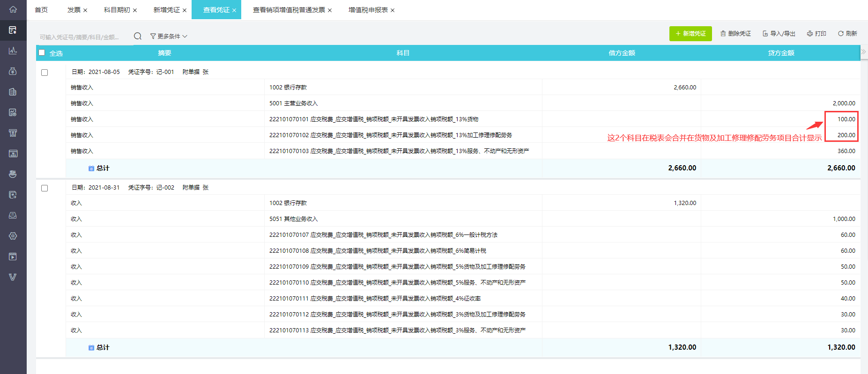Close the 增值税申报表 tab
Screen dimensions: 868x374
point(393,10)
